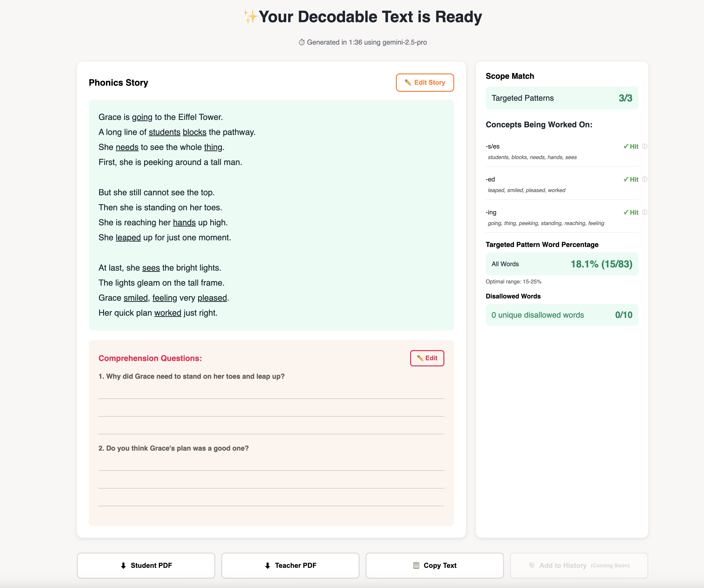
Task: Click the info icon beside -ing Hit
Action: [x=644, y=212]
